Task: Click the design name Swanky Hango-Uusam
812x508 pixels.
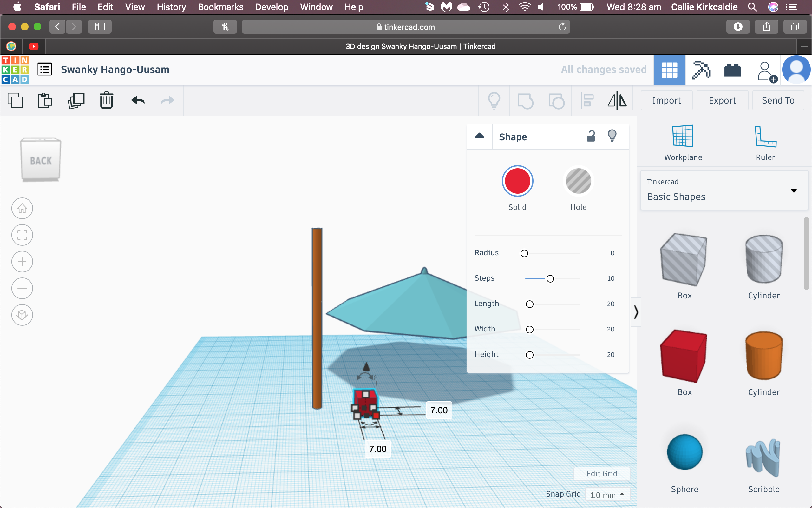Action: [115, 70]
